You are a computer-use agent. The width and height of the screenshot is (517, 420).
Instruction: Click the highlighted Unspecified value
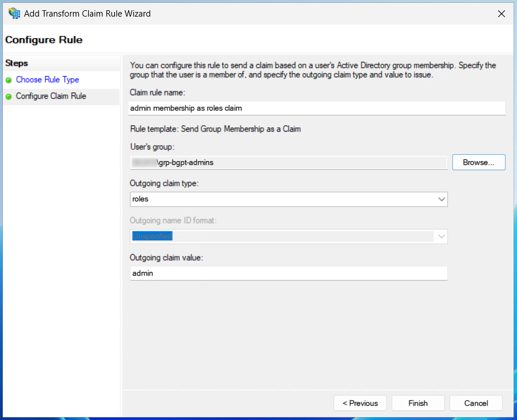coord(152,236)
